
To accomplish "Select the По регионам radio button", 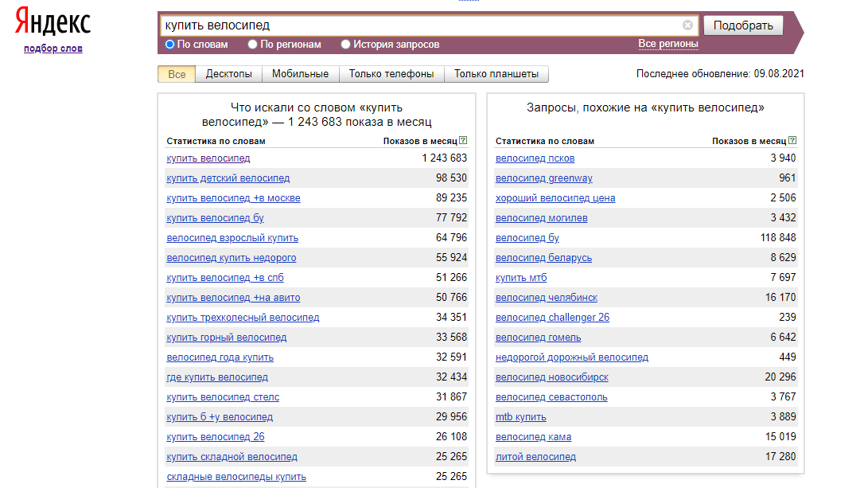I will coord(253,45).
